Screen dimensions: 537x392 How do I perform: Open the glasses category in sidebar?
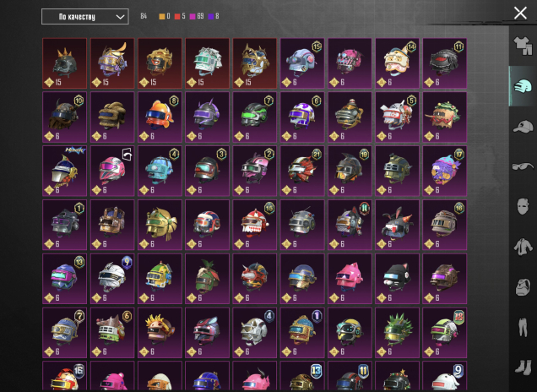pyautogui.click(x=523, y=166)
